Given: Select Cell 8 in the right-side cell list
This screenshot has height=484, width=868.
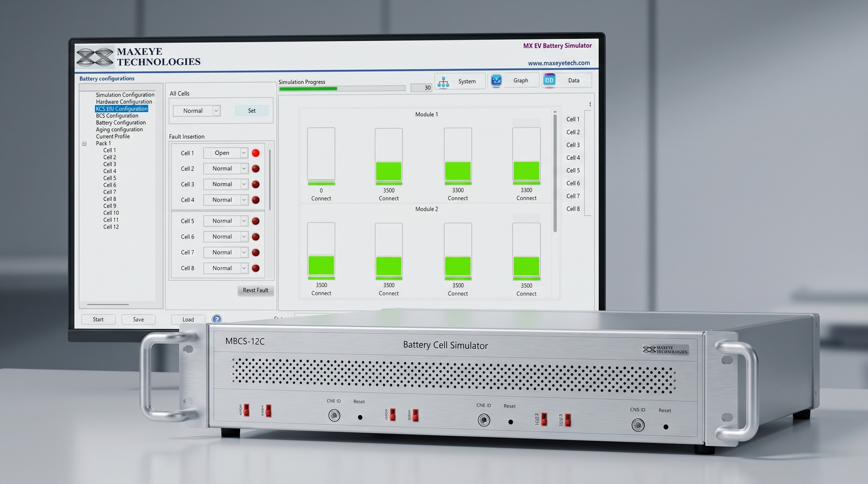Looking at the screenshot, I should coord(573,209).
